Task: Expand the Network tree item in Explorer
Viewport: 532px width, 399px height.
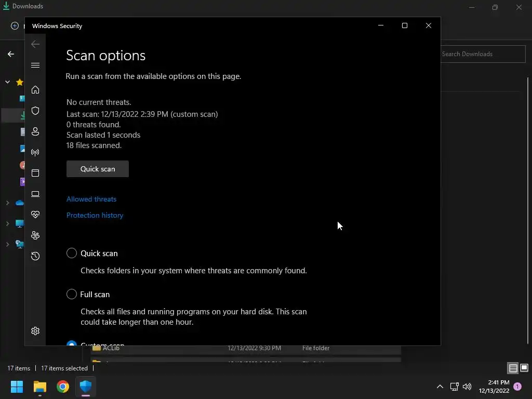Action: (7, 244)
